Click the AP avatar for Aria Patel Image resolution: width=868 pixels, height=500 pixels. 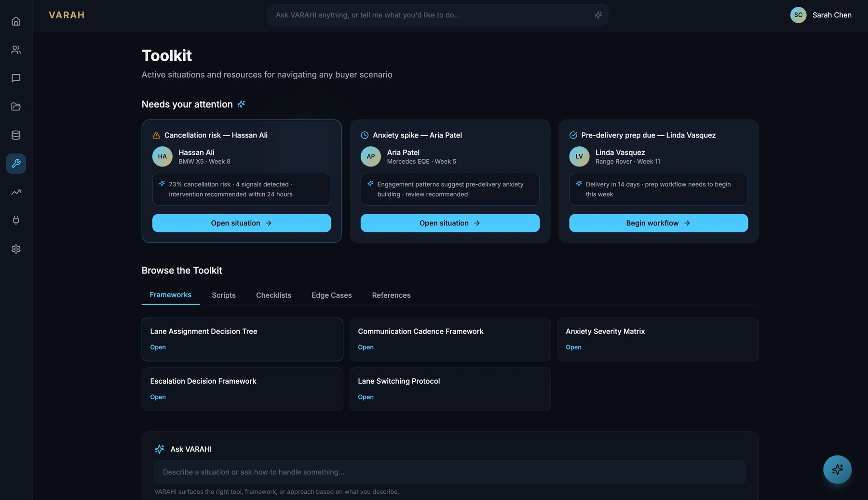click(x=371, y=156)
